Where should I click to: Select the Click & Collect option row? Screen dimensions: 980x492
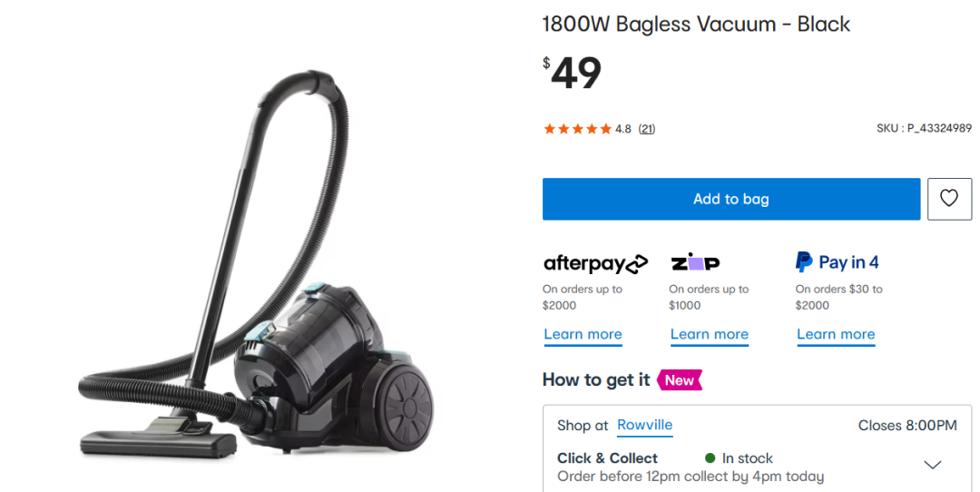click(757, 467)
